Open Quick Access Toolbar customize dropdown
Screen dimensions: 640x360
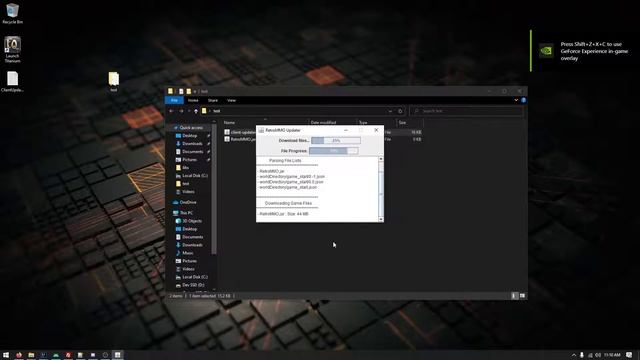[195, 91]
